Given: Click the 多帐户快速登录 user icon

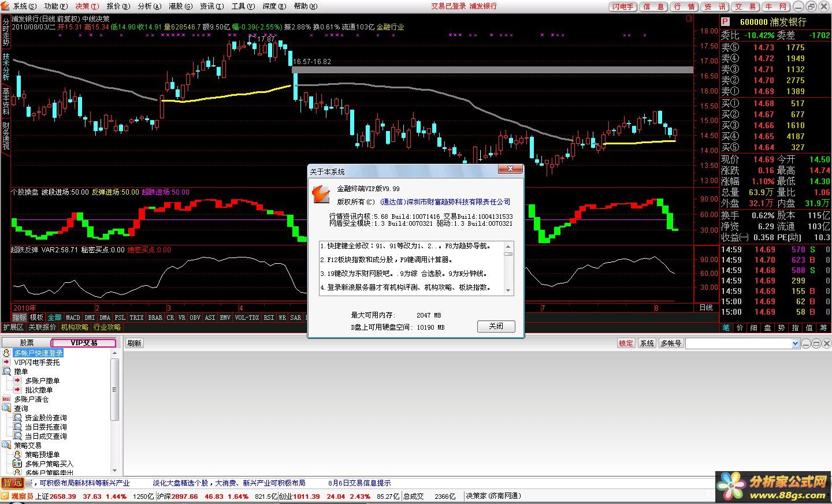Looking at the screenshot, I should click(x=6, y=353).
